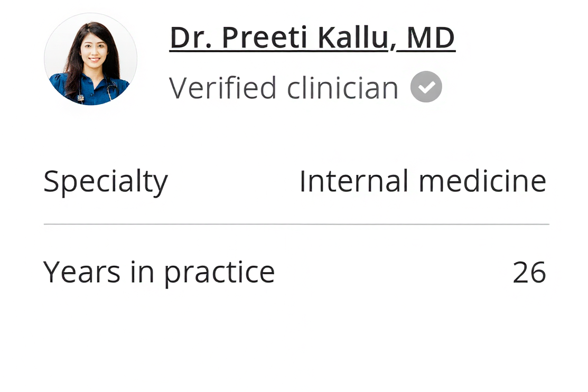Select the 'Specialty' row label

tap(105, 182)
